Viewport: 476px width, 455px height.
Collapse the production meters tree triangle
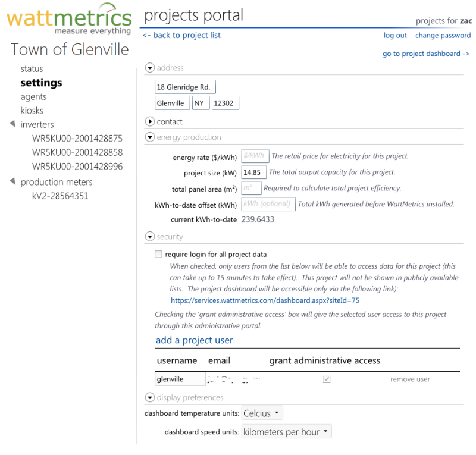click(x=12, y=181)
